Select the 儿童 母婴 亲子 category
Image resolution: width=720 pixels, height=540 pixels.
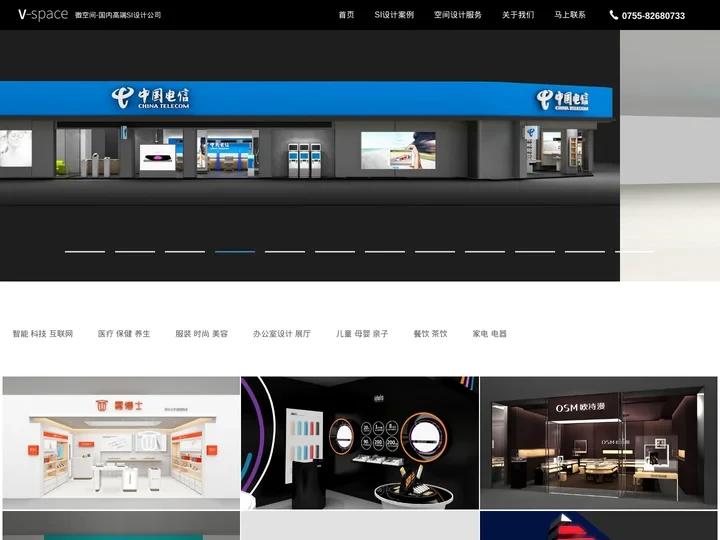pos(362,334)
